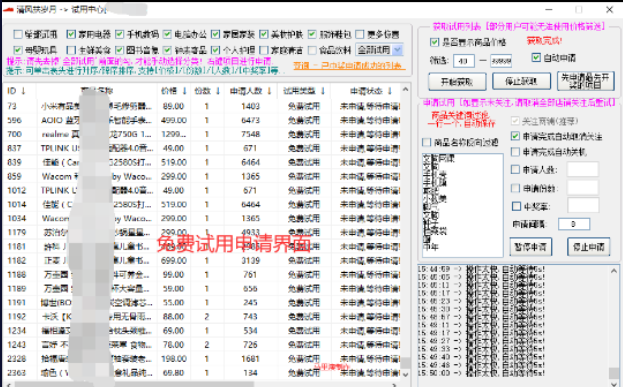Click the 申请间隔 input field
623x387 pixels.
pyautogui.click(x=574, y=224)
